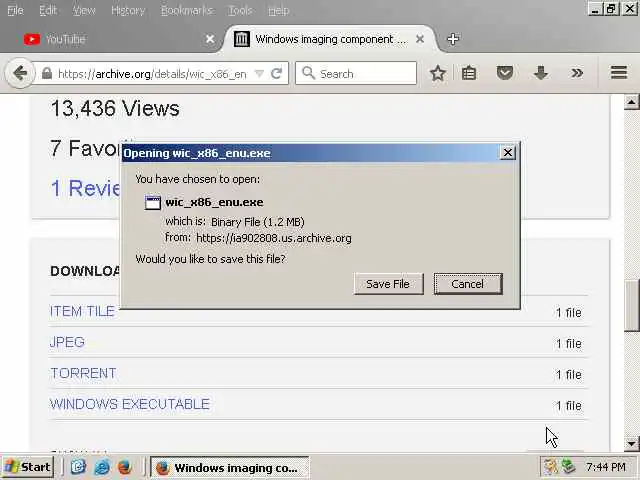Screen dimensions: 640x480
Task: Click the 7:44 PM clock
Action: (606, 467)
